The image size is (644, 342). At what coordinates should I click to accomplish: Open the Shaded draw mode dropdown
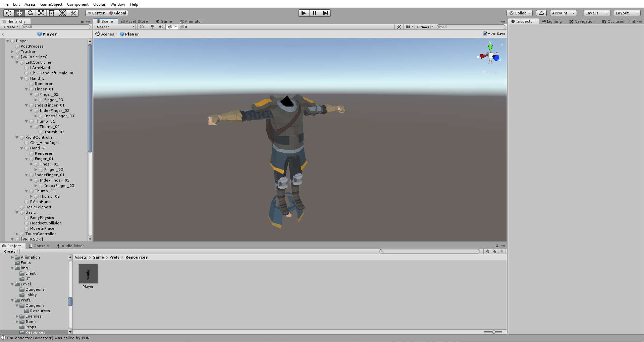115,27
